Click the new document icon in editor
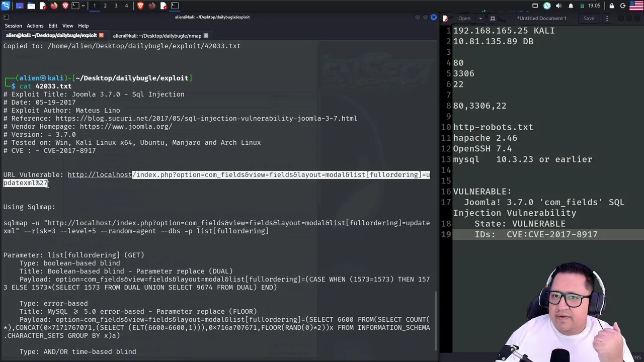Screen dimensions: 644x362 (x=493, y=19)
